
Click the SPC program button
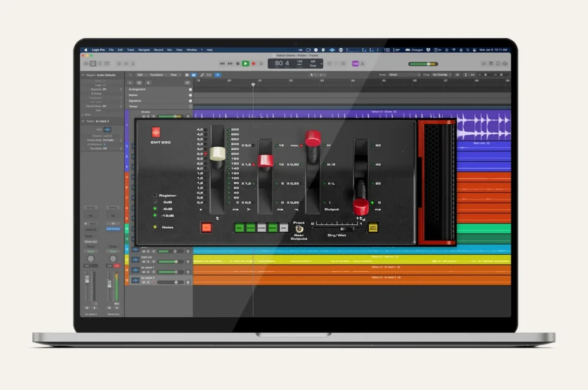284,228
